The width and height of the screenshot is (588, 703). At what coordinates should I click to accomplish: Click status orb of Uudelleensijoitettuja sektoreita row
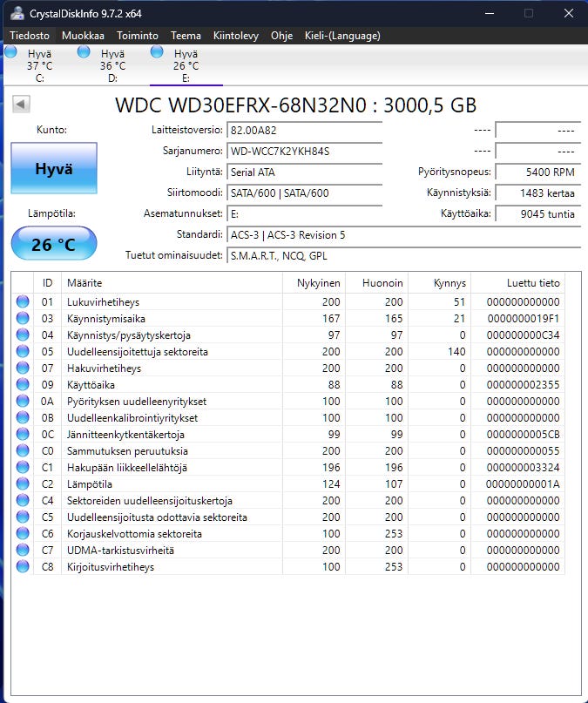click(23, 352)
